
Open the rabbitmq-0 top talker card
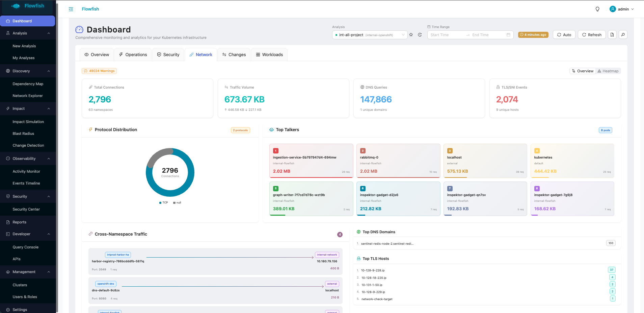pos(398,161)
